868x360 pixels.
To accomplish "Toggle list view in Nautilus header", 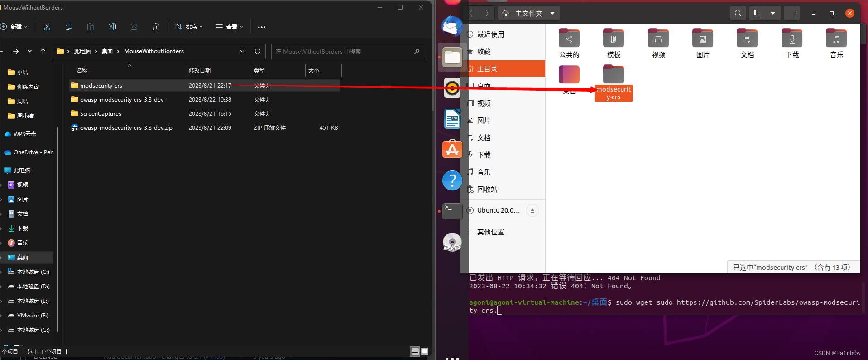I will (757, 13).
